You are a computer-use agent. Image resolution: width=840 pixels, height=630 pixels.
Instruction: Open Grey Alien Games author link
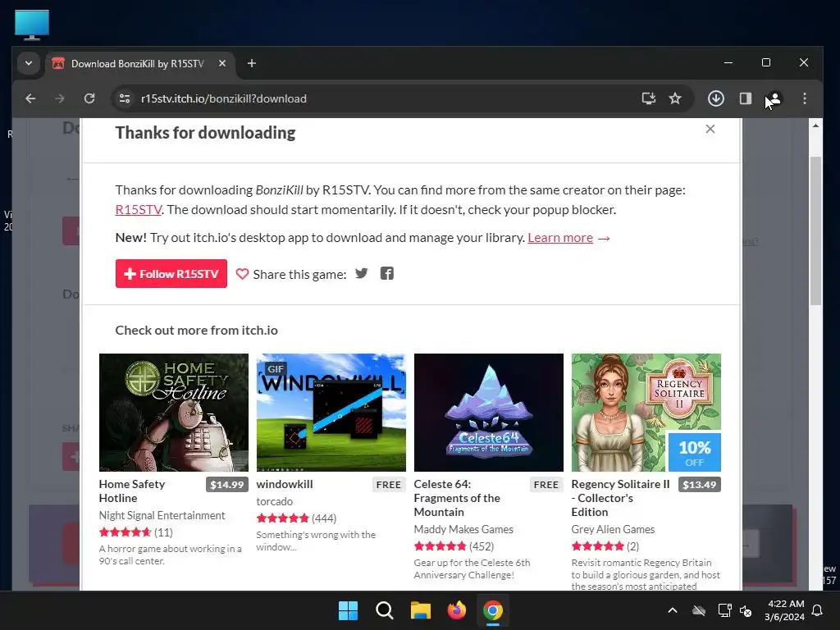click(613, 529)
